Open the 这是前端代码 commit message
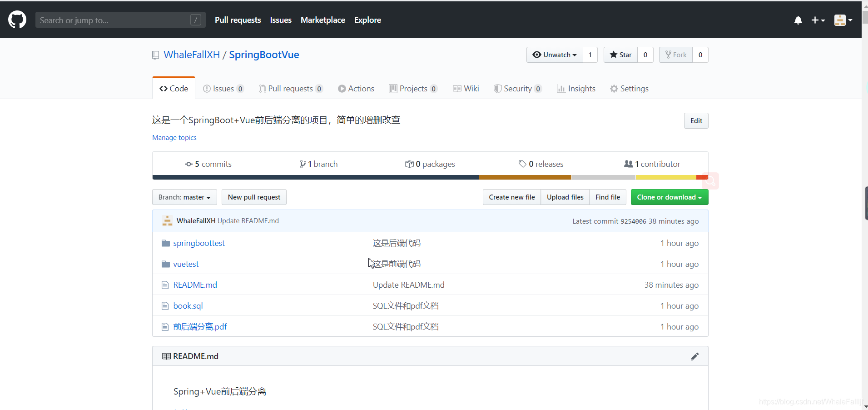 [397, 264]
